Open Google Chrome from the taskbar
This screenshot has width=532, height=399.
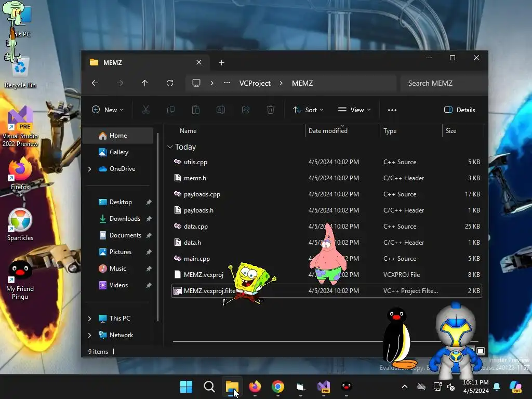(278, 387)
